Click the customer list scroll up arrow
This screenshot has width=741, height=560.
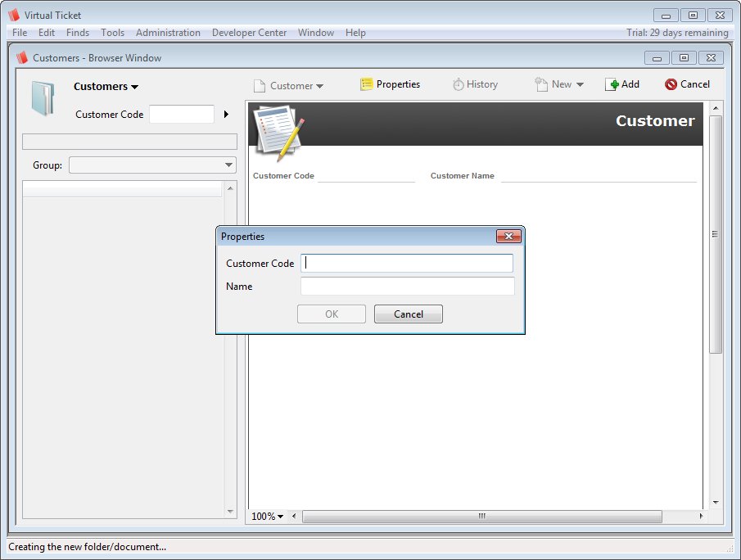230,188
